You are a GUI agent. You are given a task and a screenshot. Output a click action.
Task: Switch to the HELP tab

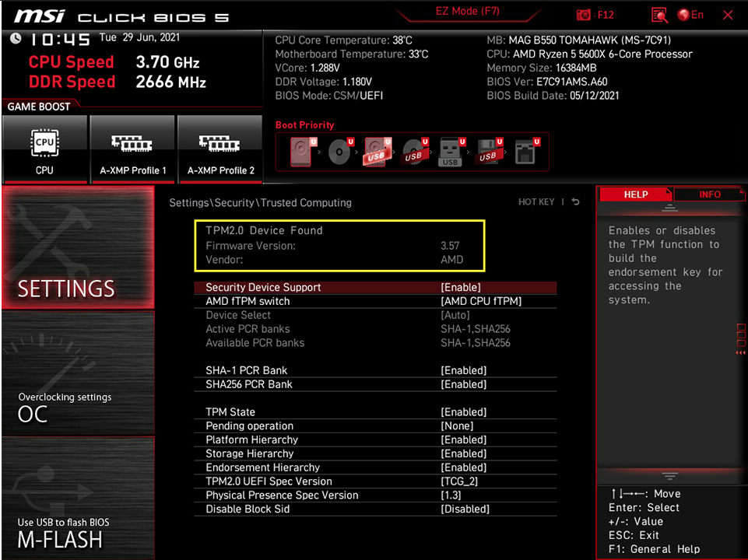[x=635, y=194]
